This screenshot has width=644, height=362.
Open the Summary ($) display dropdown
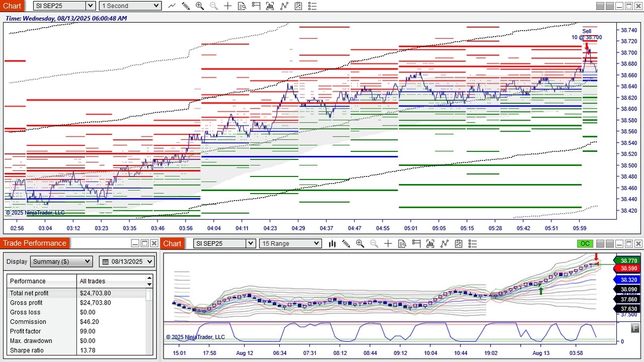pos(61,261)
